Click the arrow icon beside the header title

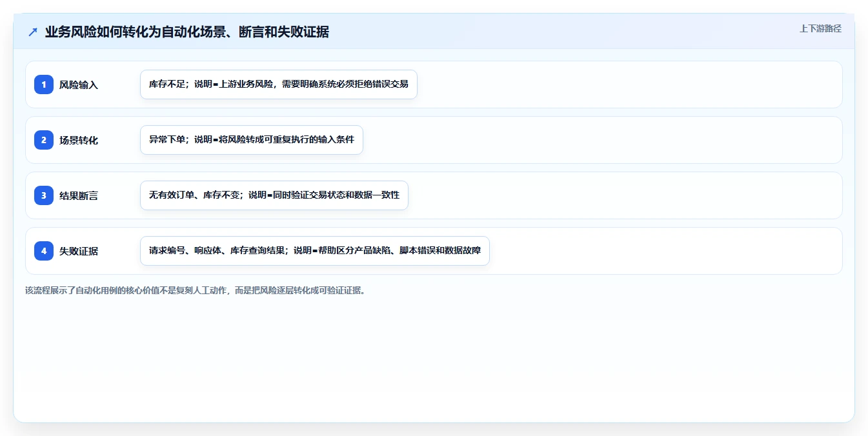32,32
